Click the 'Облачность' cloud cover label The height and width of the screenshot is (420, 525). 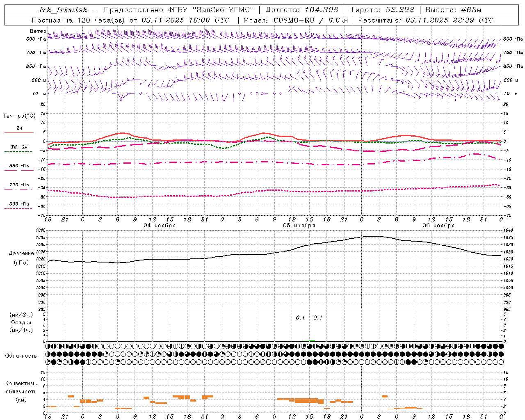point(21,356)
